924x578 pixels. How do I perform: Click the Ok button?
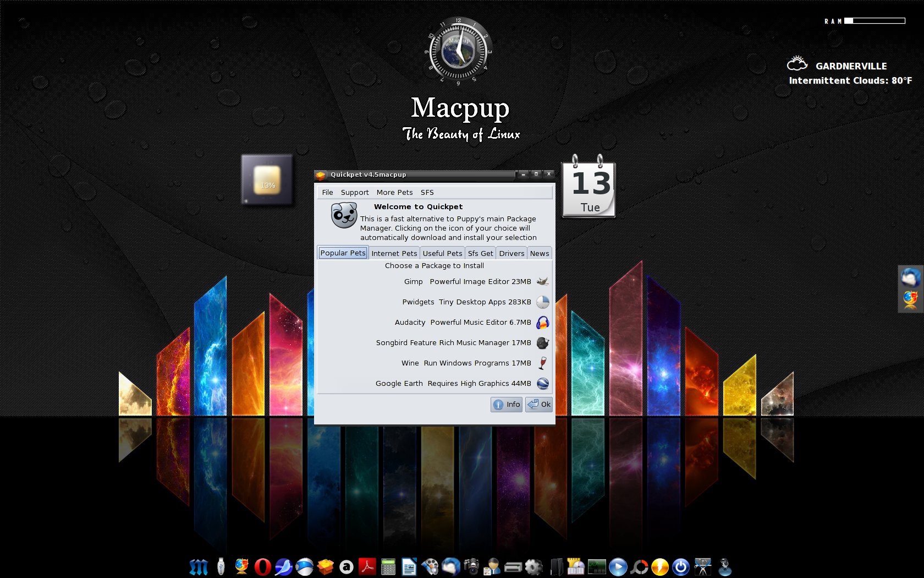coord(539,405)
